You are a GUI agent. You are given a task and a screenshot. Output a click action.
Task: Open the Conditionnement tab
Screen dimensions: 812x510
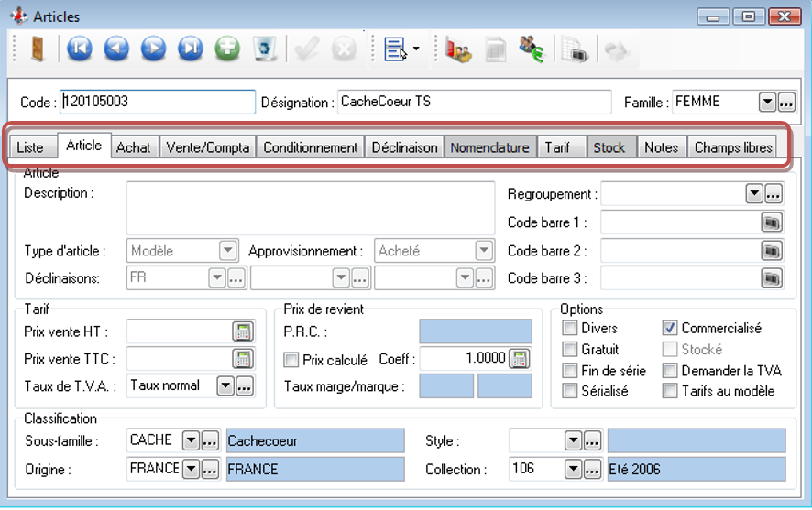[x=311, y=147]
